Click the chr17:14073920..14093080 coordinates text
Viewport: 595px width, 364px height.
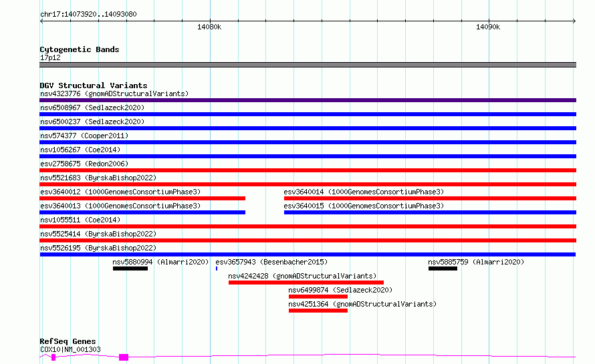coord(88,14)
